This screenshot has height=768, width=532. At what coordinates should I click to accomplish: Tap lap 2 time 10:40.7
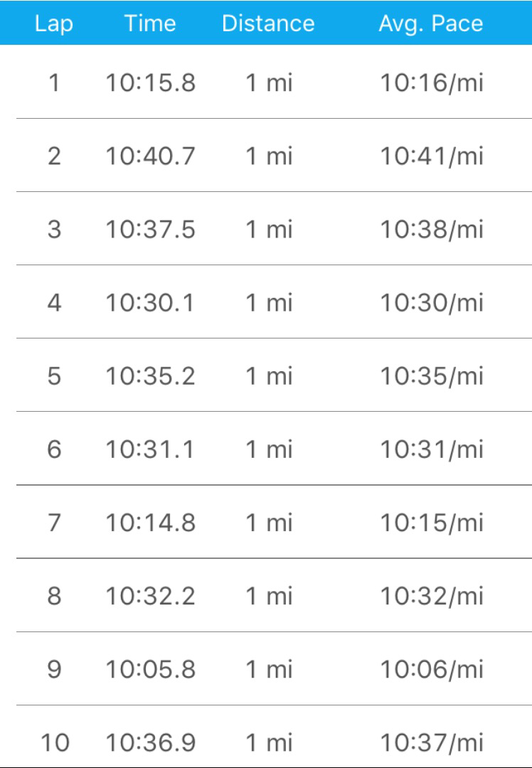tap(151, 156)
